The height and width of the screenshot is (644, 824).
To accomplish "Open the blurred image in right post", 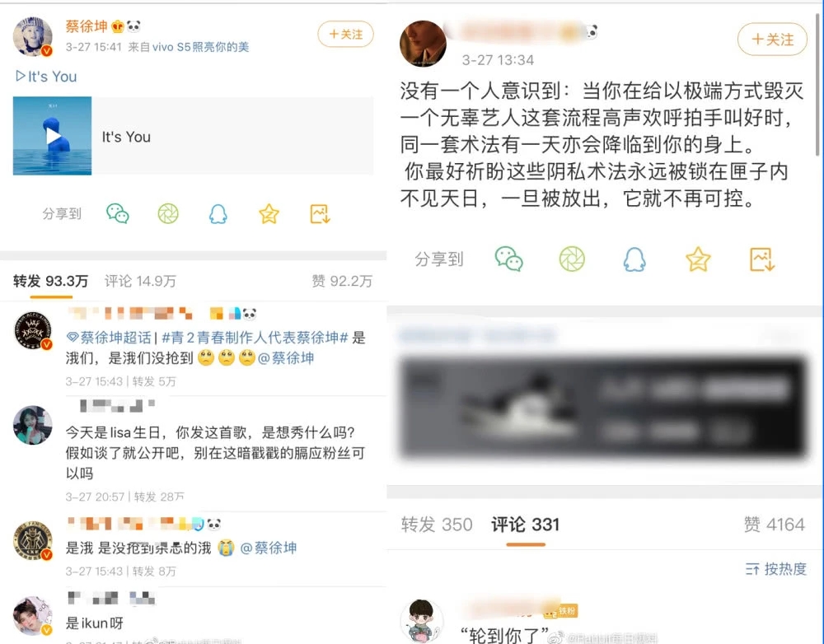I will 603,408.
